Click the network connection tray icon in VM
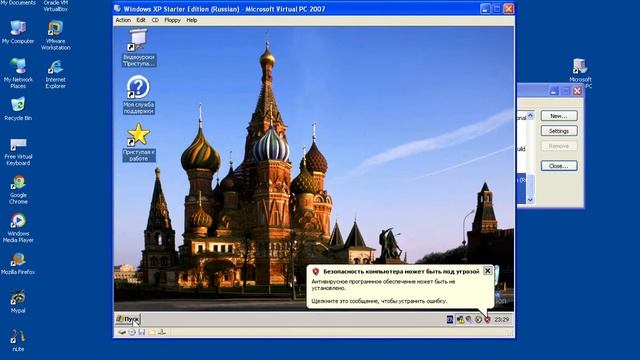The height and width of the screenshot is (360, 640). pyautogui.click(x=460, y=320)
